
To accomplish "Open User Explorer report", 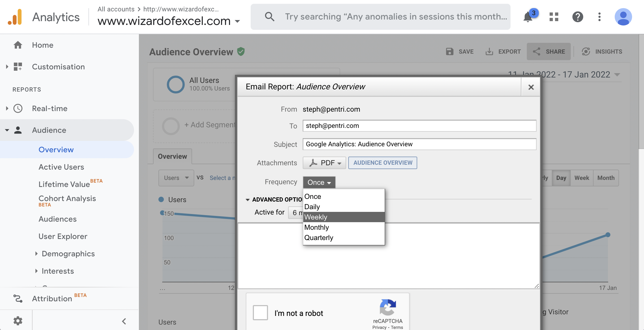I will pyautogui.click(x=63, y=236).
